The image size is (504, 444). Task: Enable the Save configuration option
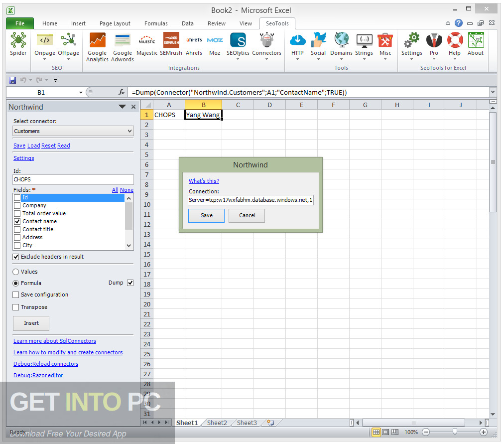pyautogui.click(x=16, y=295)
